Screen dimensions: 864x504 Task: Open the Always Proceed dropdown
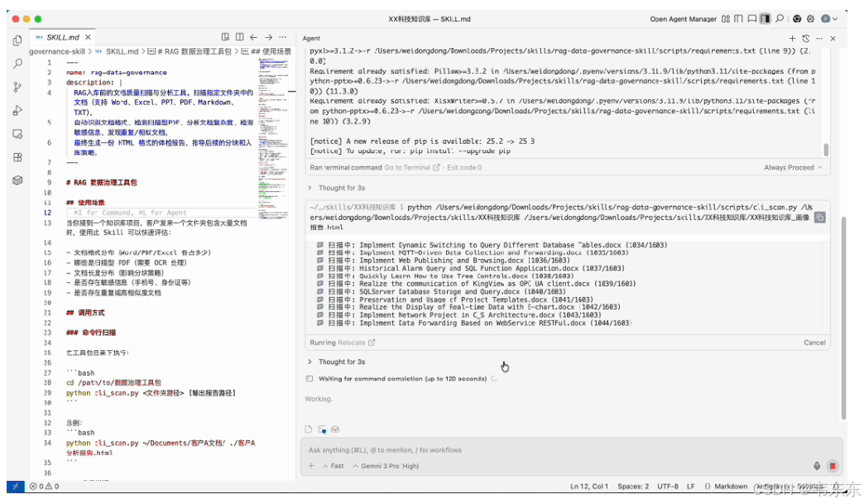[x=793, y=167]
